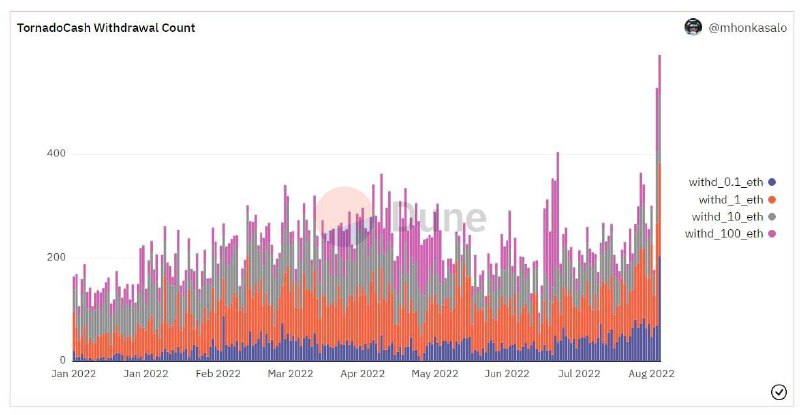
Task: Toggle the withd_10_eth gray legend dot
Action: click(772, 216)
